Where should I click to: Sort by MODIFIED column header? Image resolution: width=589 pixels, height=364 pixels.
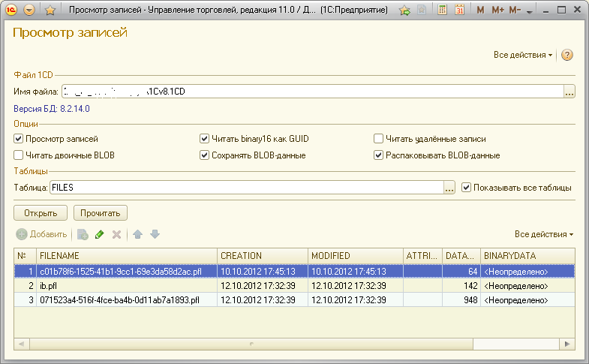pos(356,256)
